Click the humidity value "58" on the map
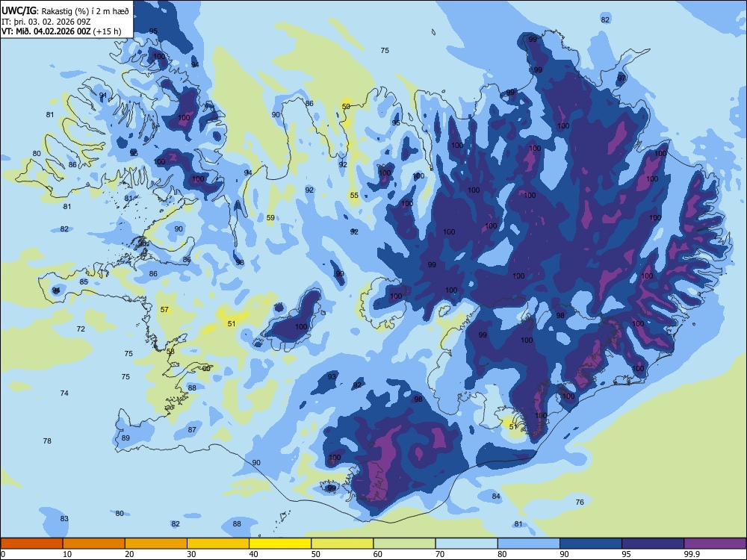Image resolution: width=747 pixels, height=560 pixels. tap(170, 352)
